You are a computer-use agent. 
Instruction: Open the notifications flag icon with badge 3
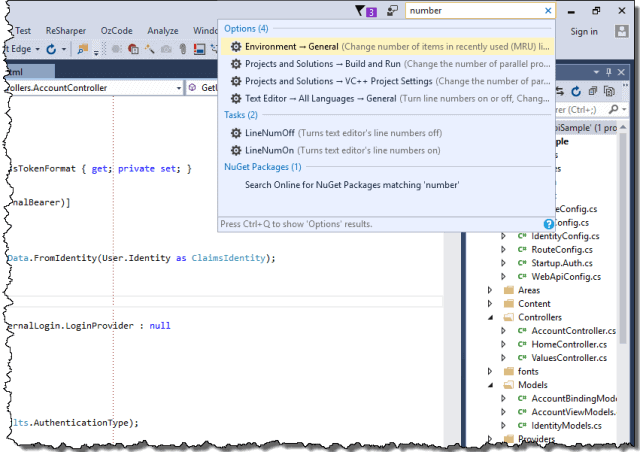coord(365,11)
